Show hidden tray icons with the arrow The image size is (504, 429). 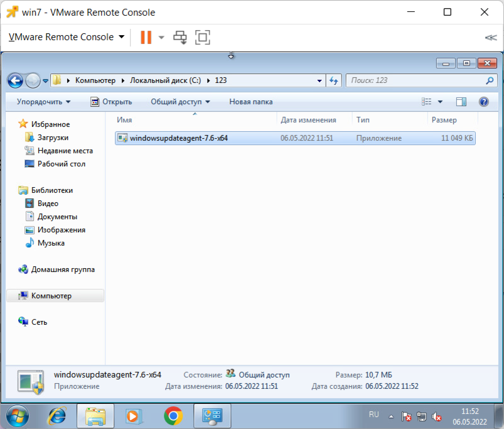click(x=391, y=417)
